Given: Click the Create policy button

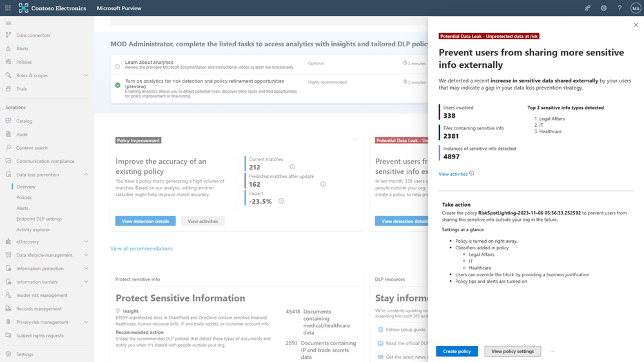Looking at the screenshot, I should pyautogui.click(x=456, y=351).
